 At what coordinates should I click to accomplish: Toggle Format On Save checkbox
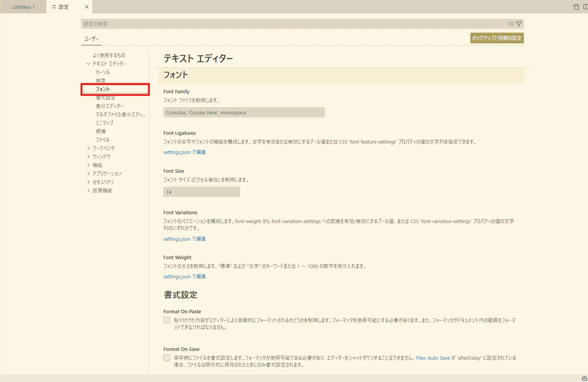pyautogui.click(x=167, y=358)
